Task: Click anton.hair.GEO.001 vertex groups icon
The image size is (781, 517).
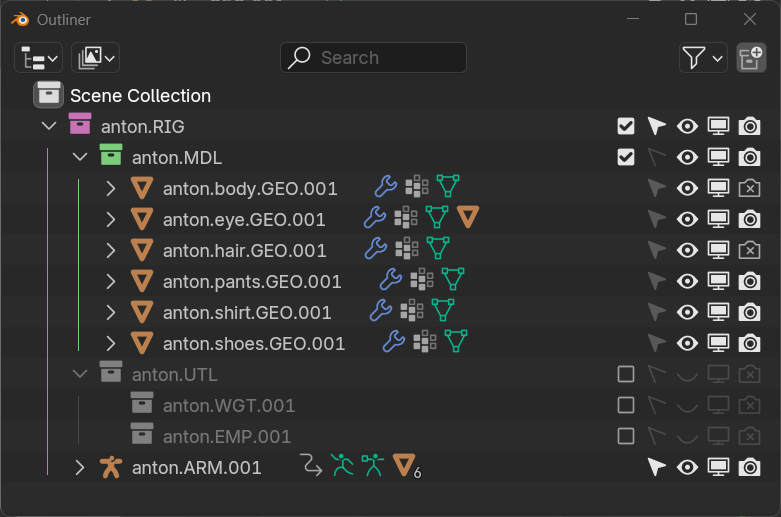Action: 407,248
